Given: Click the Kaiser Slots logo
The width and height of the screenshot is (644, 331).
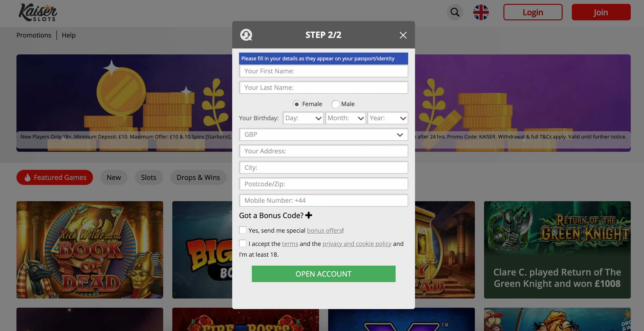Looking at the screenshot, I should click(x=38, y=12).
